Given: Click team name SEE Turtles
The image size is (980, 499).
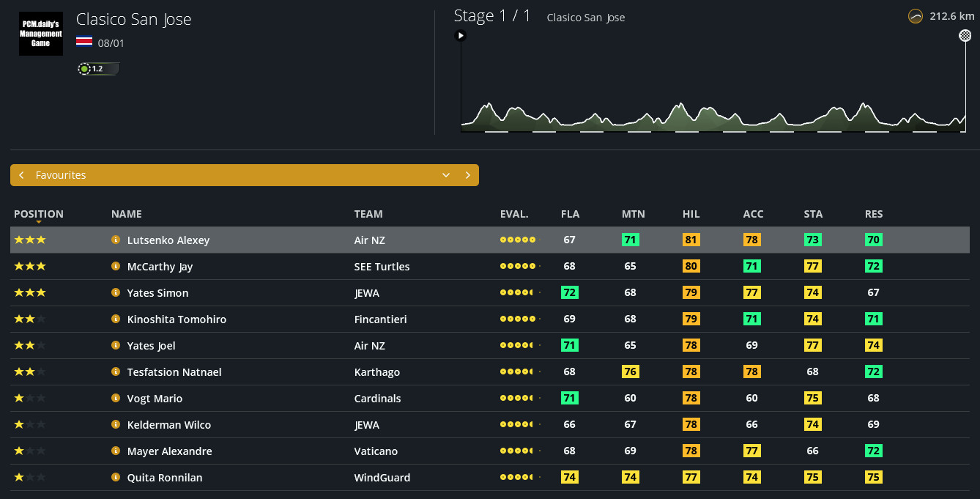Looking at the screenshot, I should pyautogui.click(x=382, y=267).
